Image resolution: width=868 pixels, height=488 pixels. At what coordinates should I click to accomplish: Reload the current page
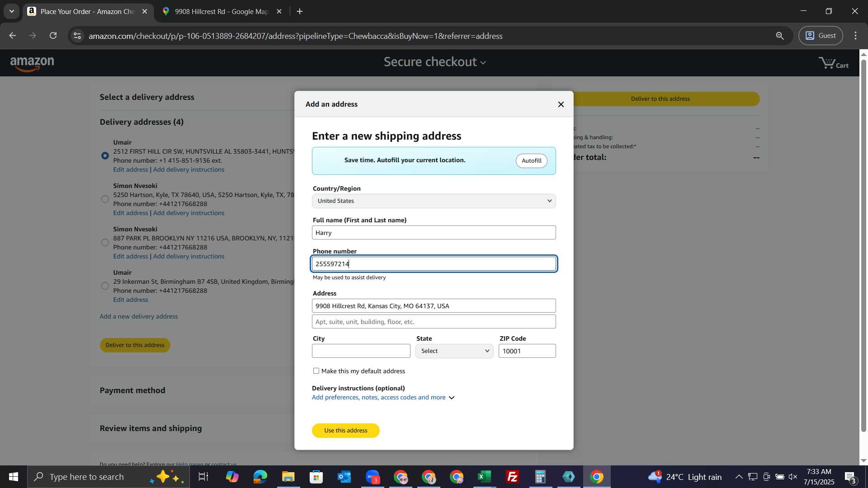[53, 36]
